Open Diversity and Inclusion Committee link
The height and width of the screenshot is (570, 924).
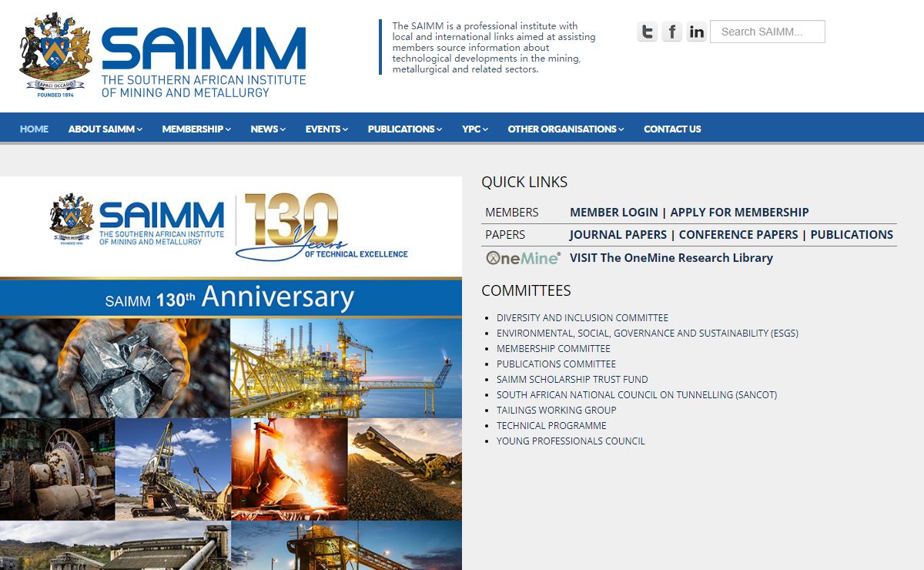582,317
